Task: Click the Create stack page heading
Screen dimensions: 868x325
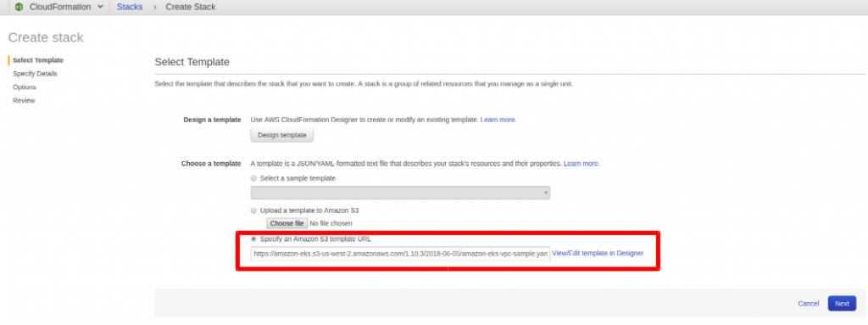Action: coord(46,37)
